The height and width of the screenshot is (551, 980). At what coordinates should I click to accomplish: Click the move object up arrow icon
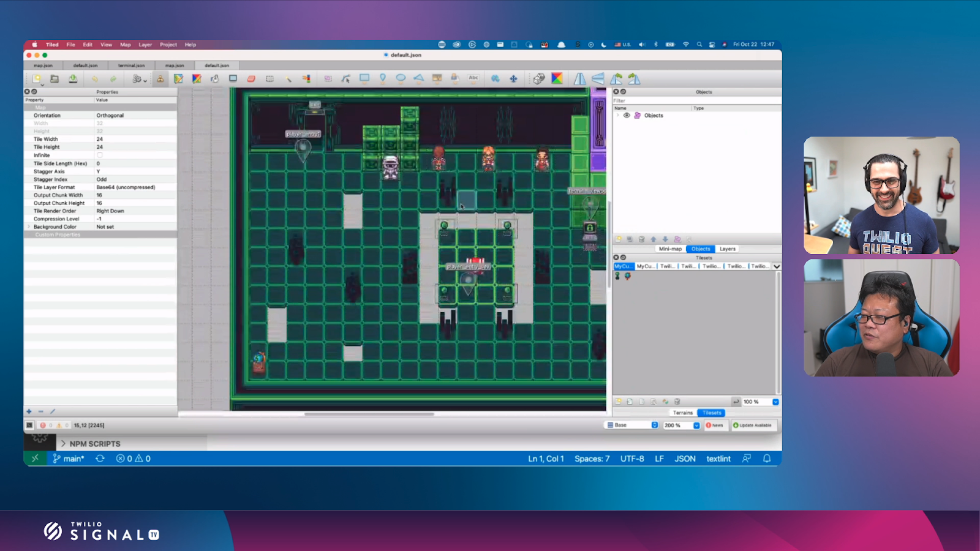[x=654, y=239]
